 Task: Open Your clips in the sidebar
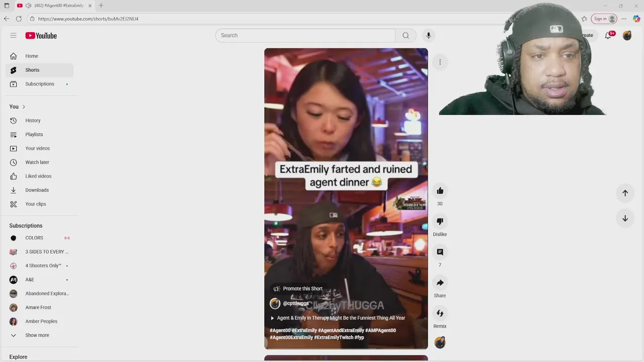point(39,204)
